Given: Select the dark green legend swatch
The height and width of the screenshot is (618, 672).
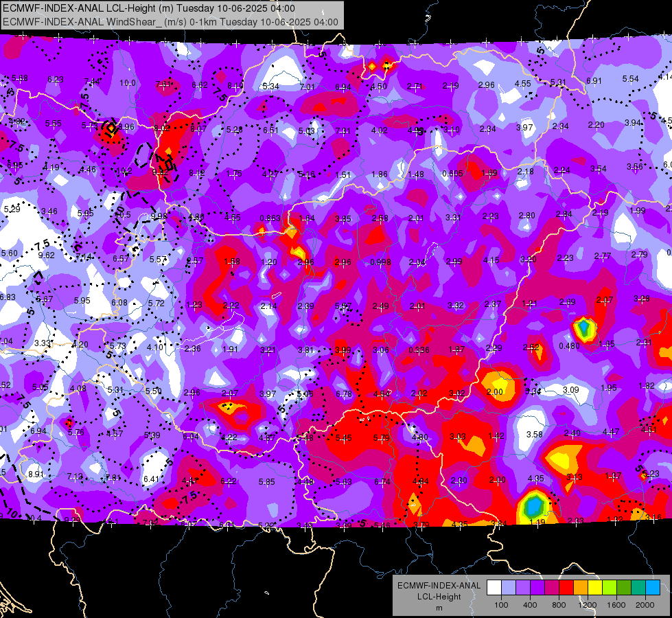Looking at the screenshot, I should point(625,587).
